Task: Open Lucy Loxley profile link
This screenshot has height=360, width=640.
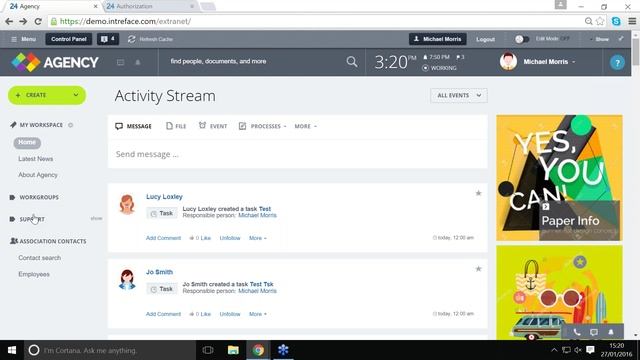Action: pos(164,197)
